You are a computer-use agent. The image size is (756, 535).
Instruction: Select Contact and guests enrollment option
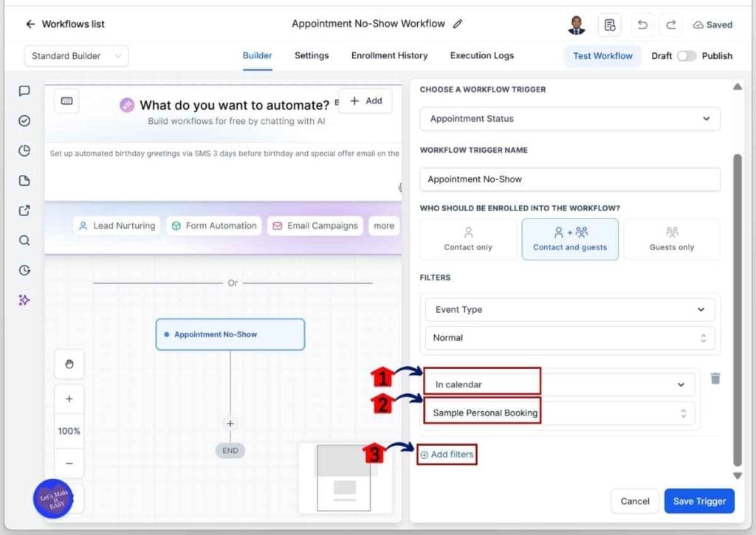coord(570,240)
